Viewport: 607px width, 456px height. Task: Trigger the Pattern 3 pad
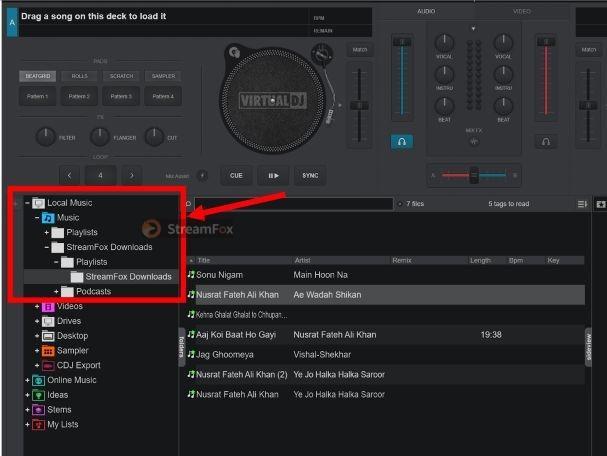121,96
